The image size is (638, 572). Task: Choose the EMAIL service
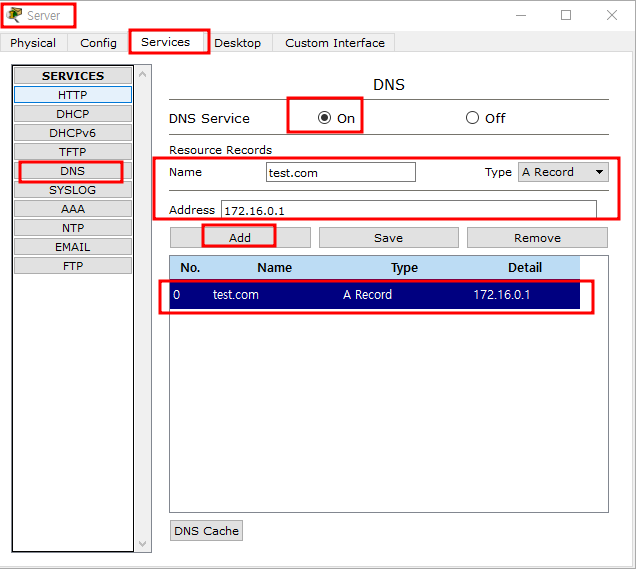click(73, 247)
